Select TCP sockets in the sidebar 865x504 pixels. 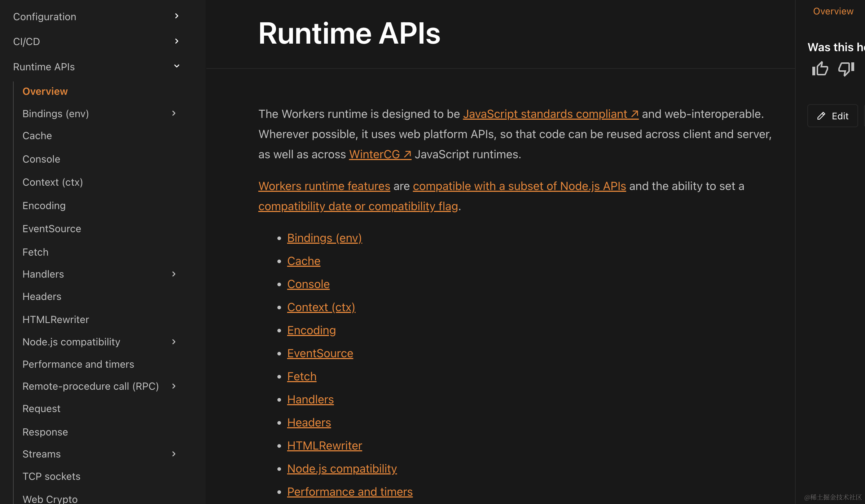pyautogui.click(x=51, y=476)
